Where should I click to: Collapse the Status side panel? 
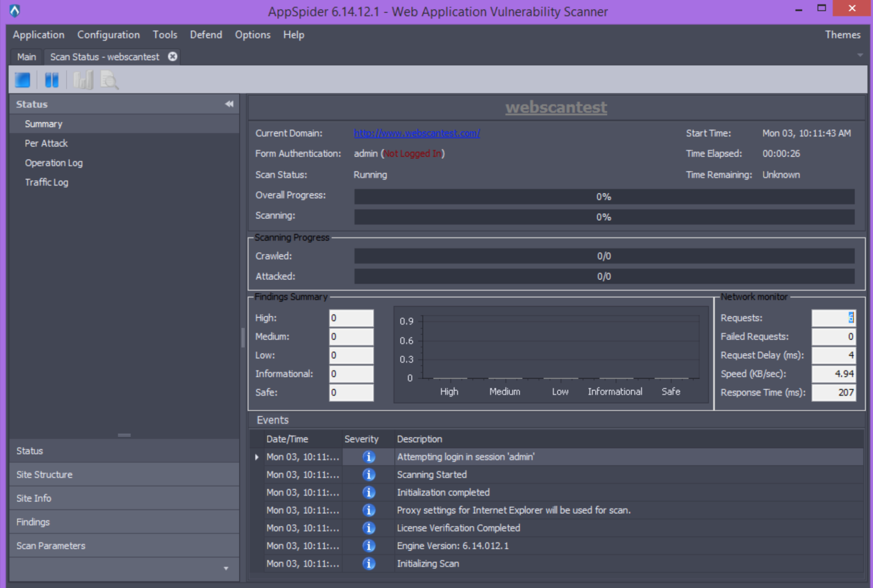point(229,104)
